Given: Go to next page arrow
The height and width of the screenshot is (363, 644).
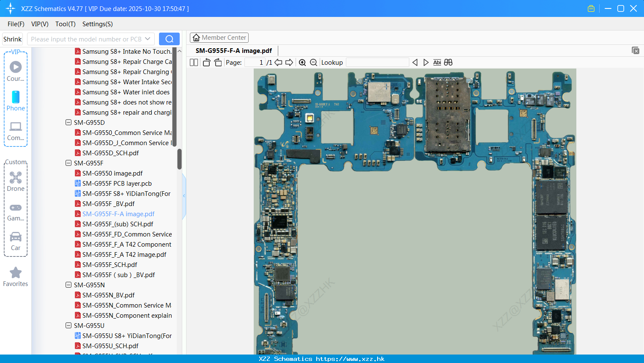Looking at the screenshot, I should 289,62.
